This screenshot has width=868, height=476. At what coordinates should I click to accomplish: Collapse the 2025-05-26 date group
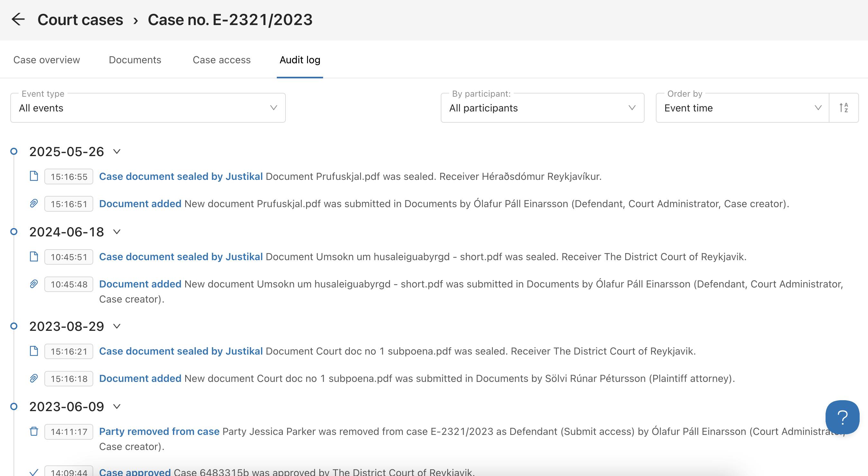117,152
